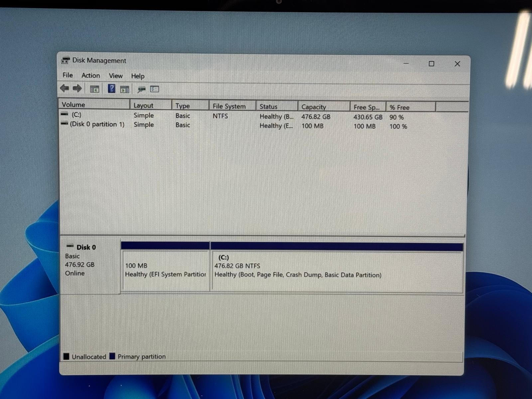
Task: Select the Disk 0 header block
Action: 90,265
